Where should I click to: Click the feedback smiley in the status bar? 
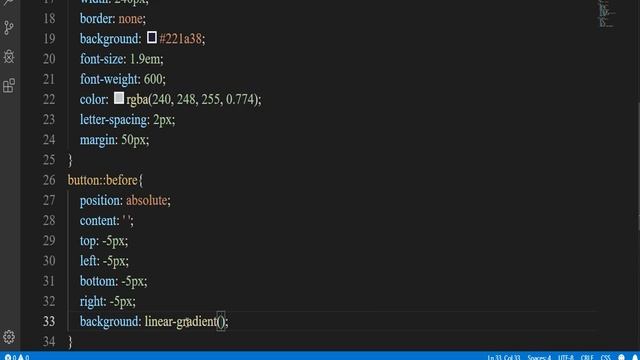coord(621,357)
